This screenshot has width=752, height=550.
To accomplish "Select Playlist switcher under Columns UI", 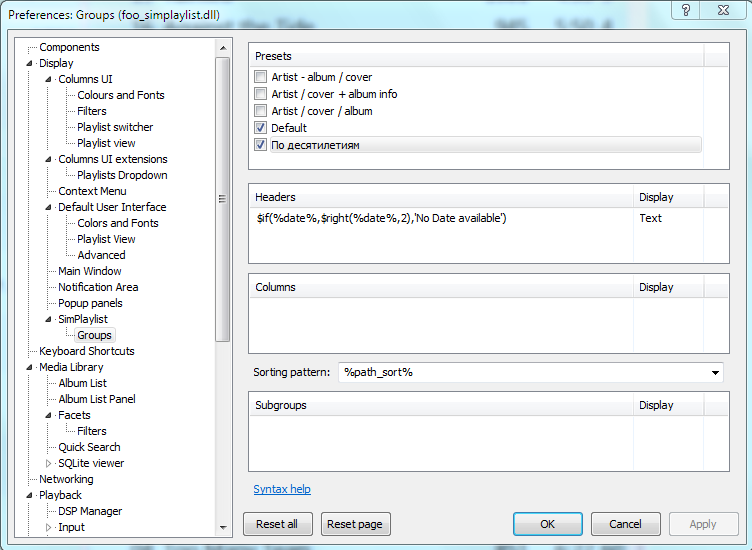I will (115, 127).
